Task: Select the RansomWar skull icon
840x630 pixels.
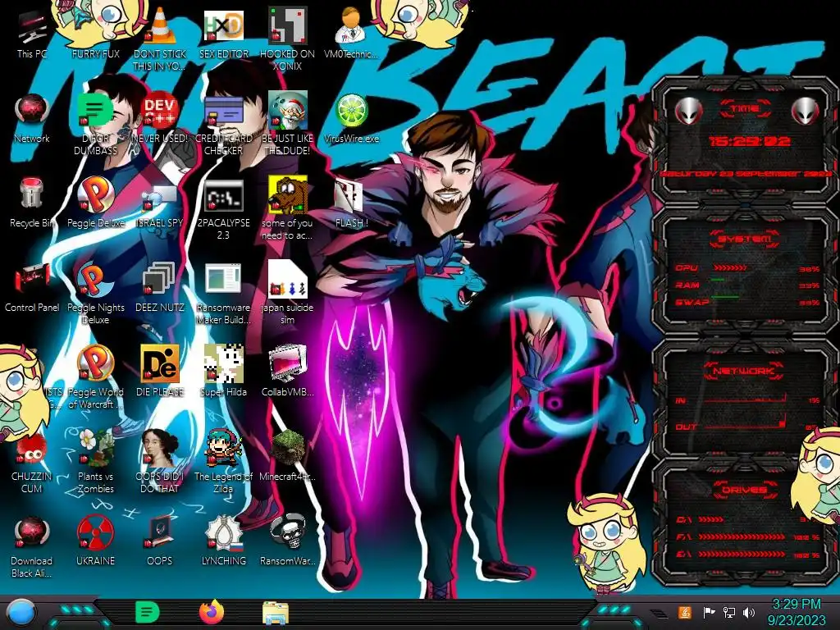Action: 287,532
